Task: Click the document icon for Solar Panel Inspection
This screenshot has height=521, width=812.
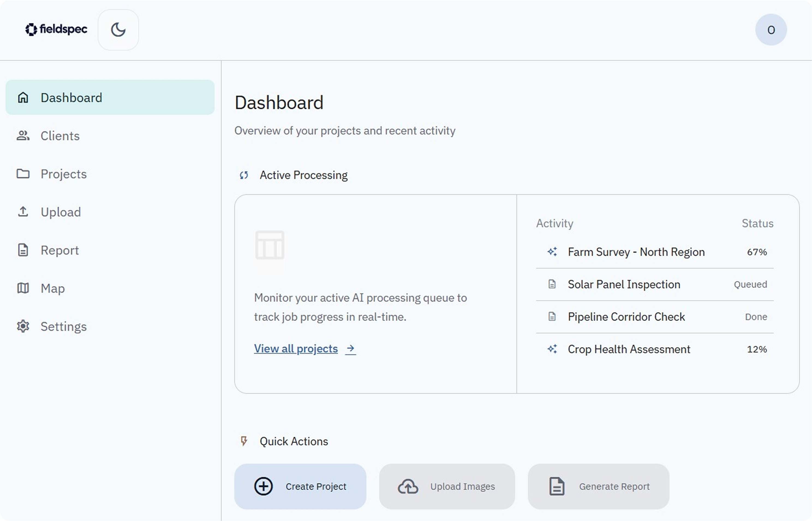Action: (x=552, y=284)
